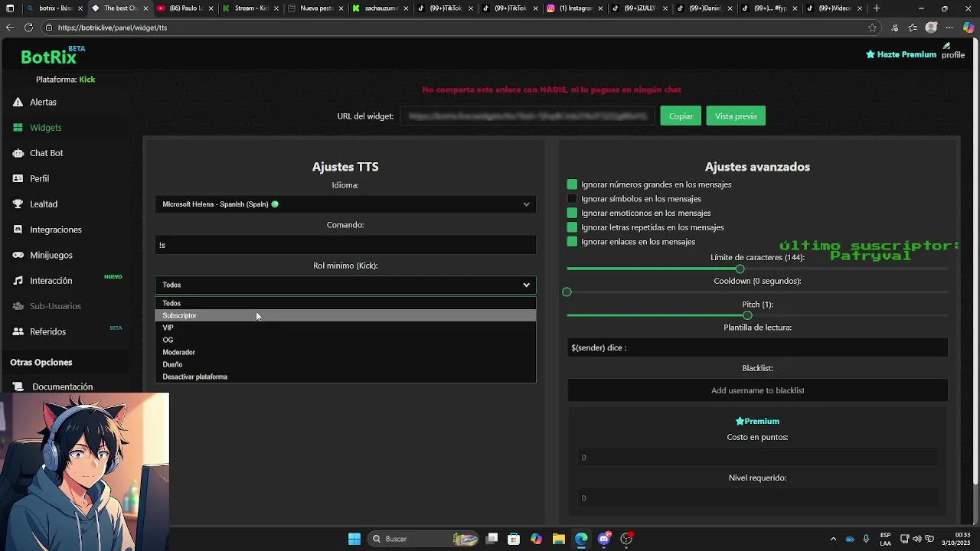This screenshot has width=980, height=551.
Task: Click the Hazte Premium link
Action: tap(901, 54)
